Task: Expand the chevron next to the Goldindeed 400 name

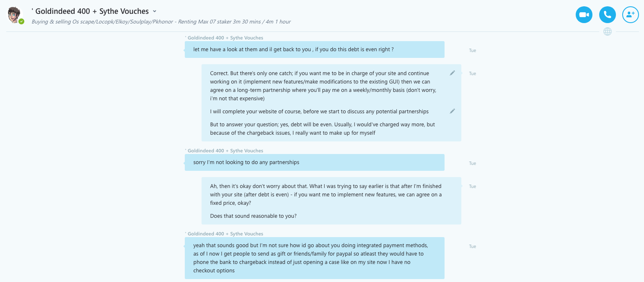Action: tap(155, 11)
